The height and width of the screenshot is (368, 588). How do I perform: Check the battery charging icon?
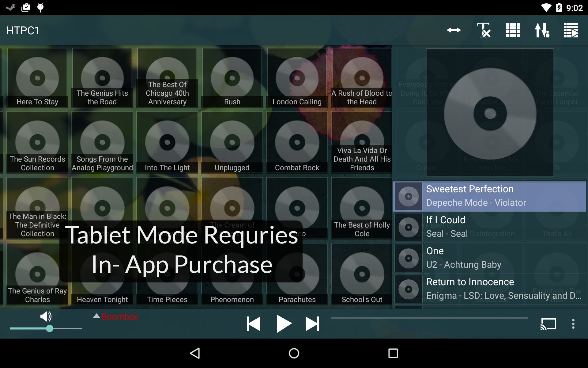559,8
